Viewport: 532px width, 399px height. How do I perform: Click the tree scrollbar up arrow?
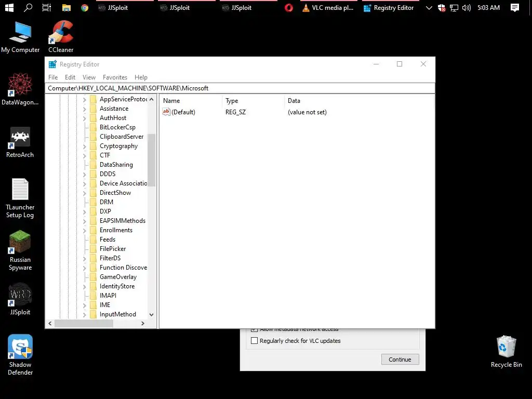click(x=151, y=99)
